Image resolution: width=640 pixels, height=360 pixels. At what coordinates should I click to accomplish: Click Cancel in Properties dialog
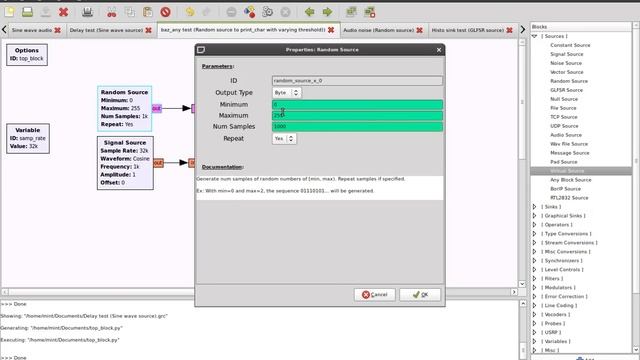(375, 295)
